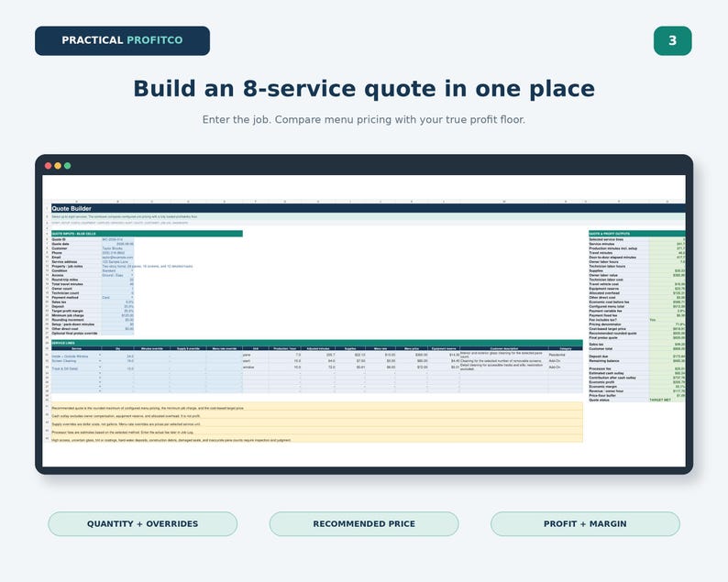Image resolution: width=728 pixels, height=582 pixels.
Task: Select the Recommended Price pill
Action: 364,524
